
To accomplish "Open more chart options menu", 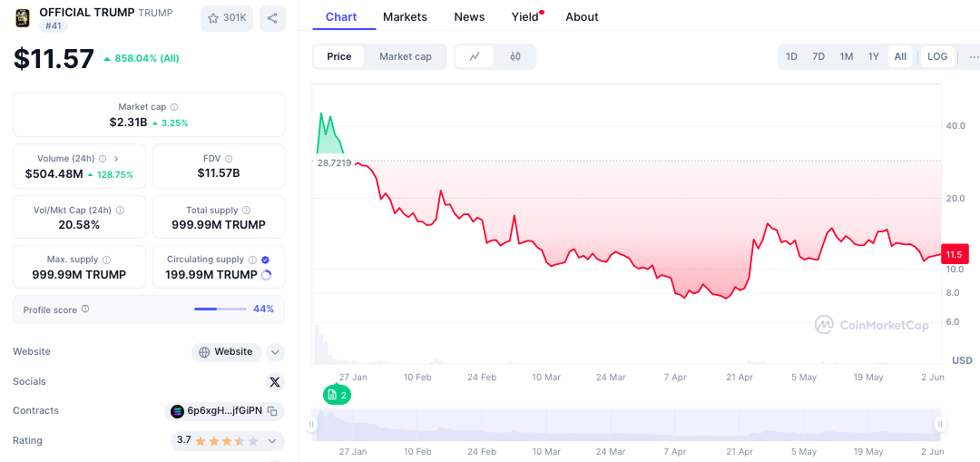I will [x=973, y=57].
